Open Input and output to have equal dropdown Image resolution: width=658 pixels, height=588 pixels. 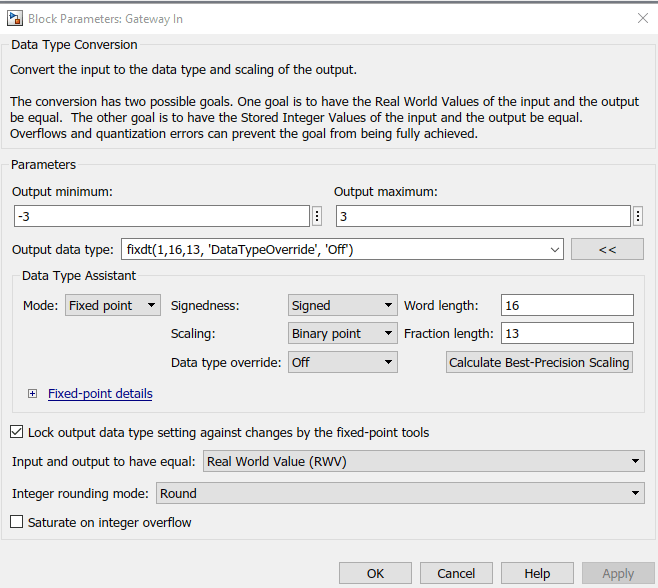point(423,461)
